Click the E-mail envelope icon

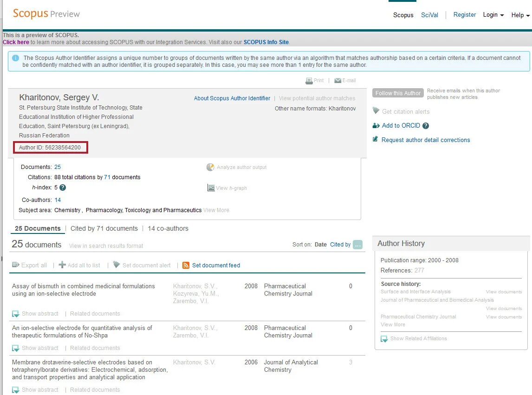tap(337, 80)
